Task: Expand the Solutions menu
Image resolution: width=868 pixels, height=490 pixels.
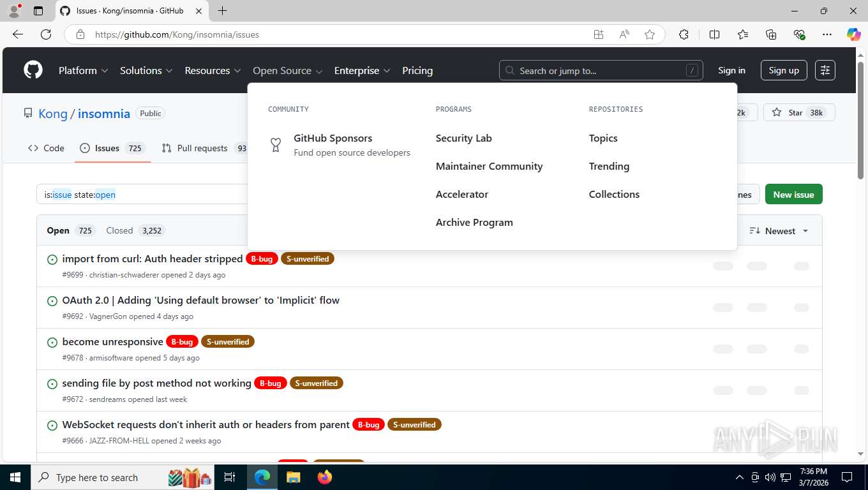Action: coord(146,70)
